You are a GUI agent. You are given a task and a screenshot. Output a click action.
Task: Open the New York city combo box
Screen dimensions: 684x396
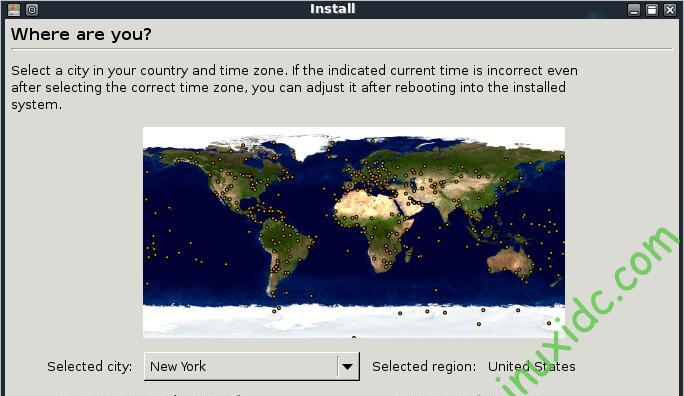point(252,366)
